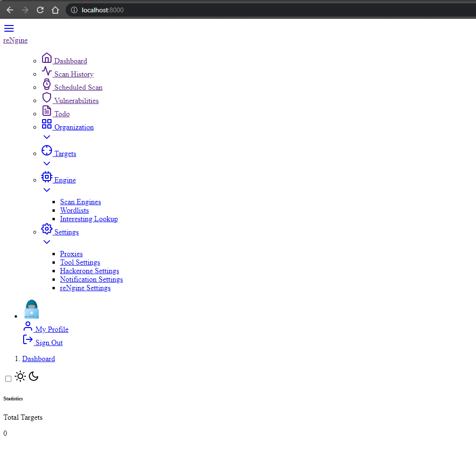The height and width of the screenshot is (449, 476).
Task: Open the Scheduled Scan menu item
Action: point(78,87)
